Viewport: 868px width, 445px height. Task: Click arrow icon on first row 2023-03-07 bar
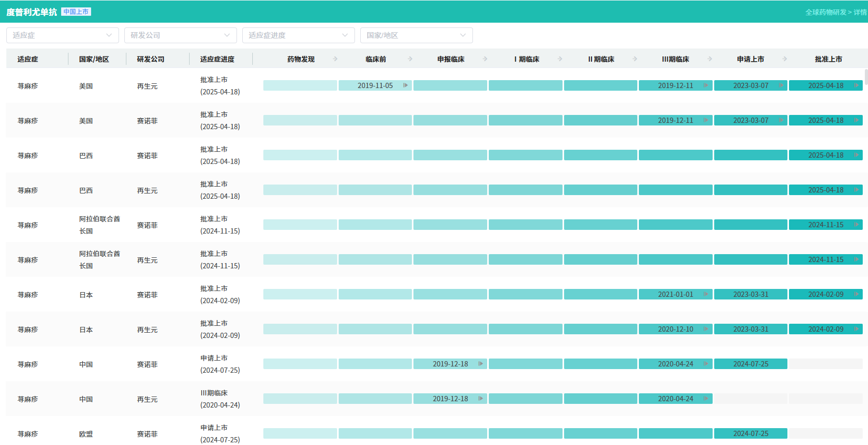click(781, 85)
